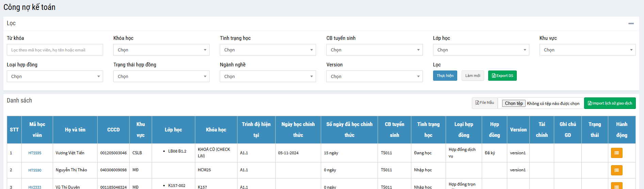Reset filters with Làm mới
644x189 pixels.
coord(473,76)
